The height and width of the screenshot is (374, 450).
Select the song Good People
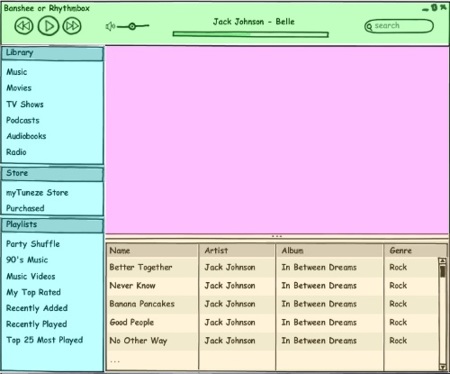pos(132,322)
